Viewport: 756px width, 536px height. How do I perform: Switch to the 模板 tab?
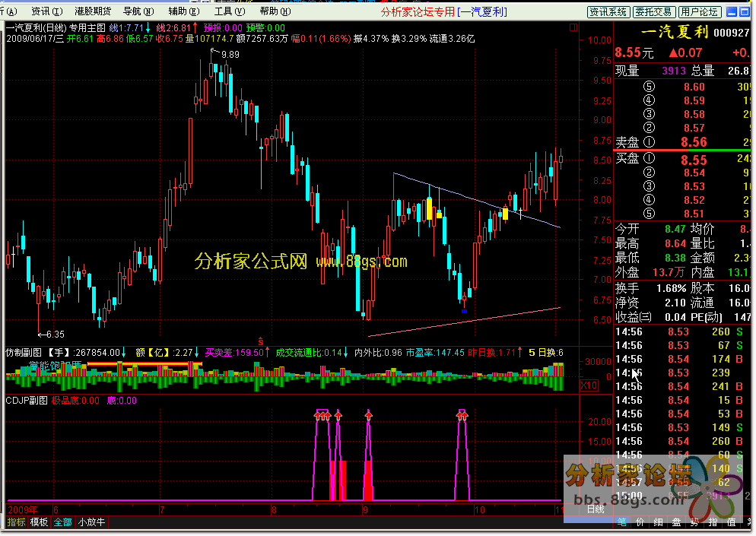40,522
